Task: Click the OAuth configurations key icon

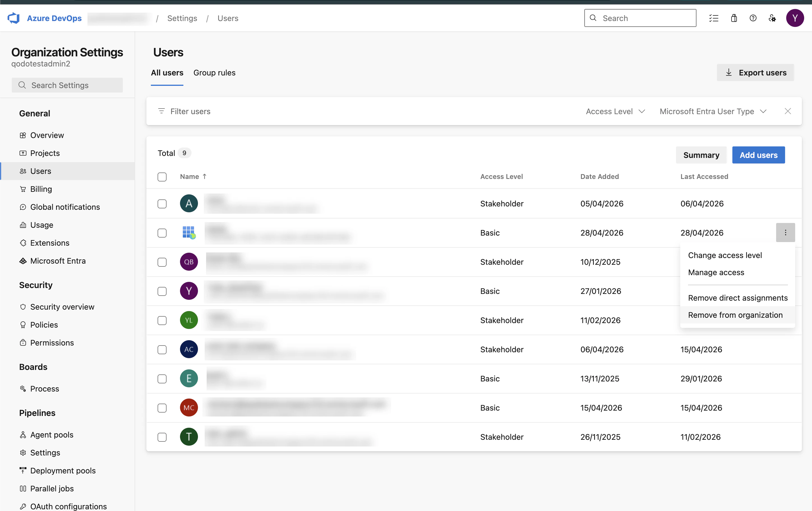Action: coord(23,506)
